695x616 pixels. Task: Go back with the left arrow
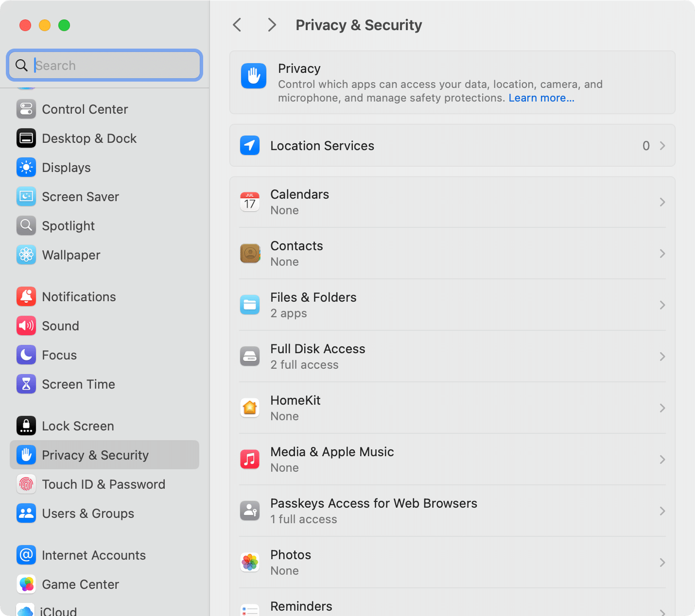click(x=237, y=25)
